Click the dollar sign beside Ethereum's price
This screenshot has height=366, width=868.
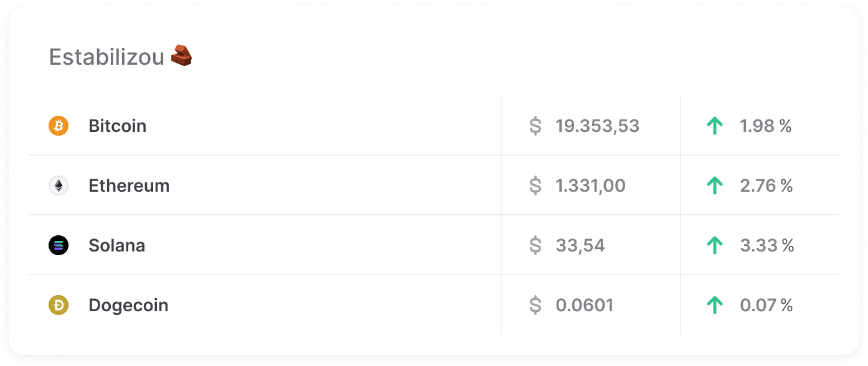pos(534,185)
